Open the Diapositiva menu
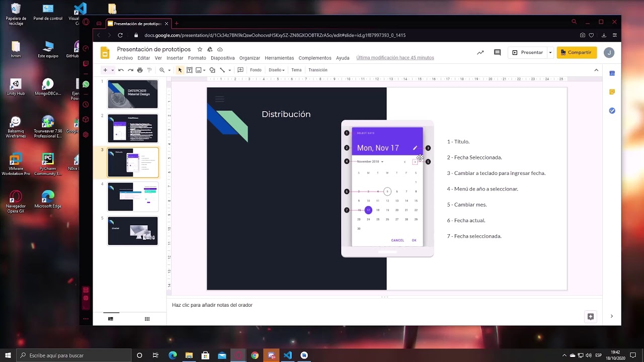Viewport: 644px width, 362px height. (223, 58)
